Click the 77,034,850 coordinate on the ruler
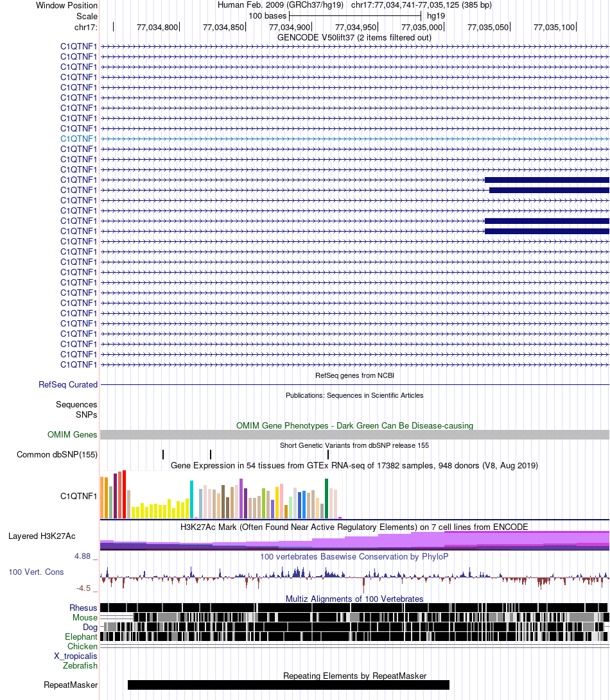The image size is (610, 700). (223, 27)
